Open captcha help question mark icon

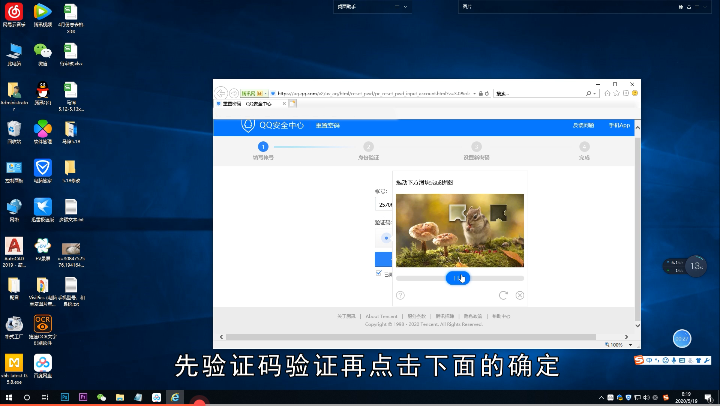point(401,295)
